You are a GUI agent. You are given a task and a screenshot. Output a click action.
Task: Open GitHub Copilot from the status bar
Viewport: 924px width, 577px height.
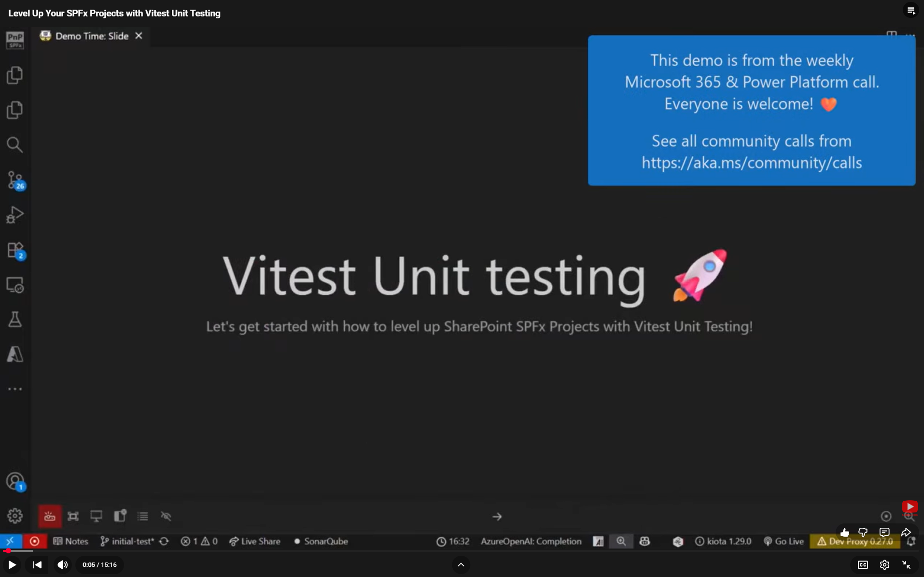coord(644,541)
